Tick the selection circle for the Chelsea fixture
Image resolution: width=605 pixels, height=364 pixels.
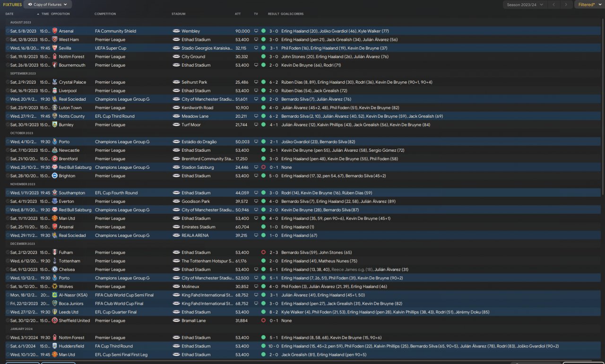click(8, 269)
